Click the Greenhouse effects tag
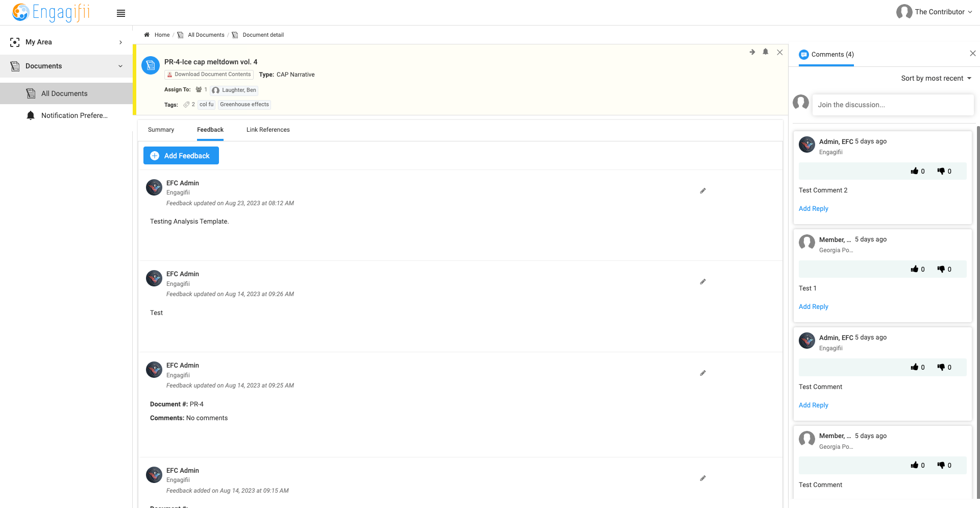This screenshot has width=980, height=508. pyautogui.click(x=244, y=105)
